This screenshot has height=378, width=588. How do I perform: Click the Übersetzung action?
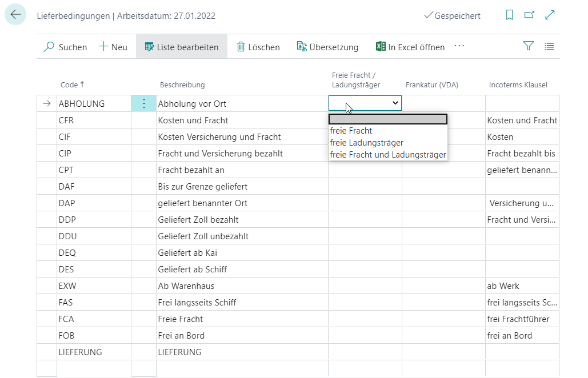327,47
